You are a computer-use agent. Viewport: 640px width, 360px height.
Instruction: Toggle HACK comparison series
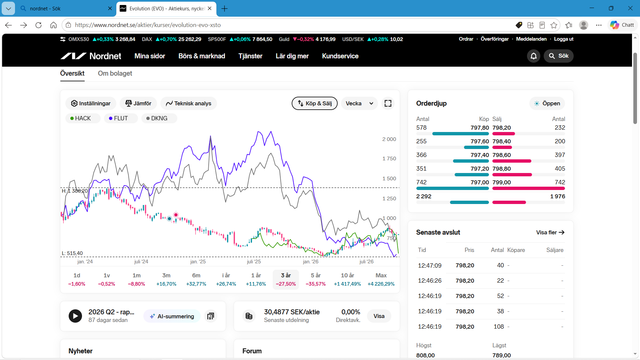tap(83, 118)
